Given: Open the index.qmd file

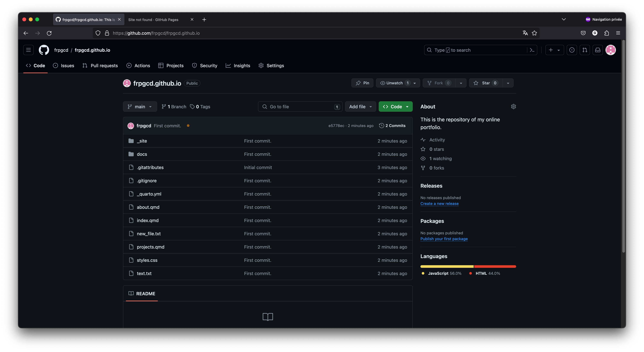Looking at the screenshot, I should tap(147, 220).
